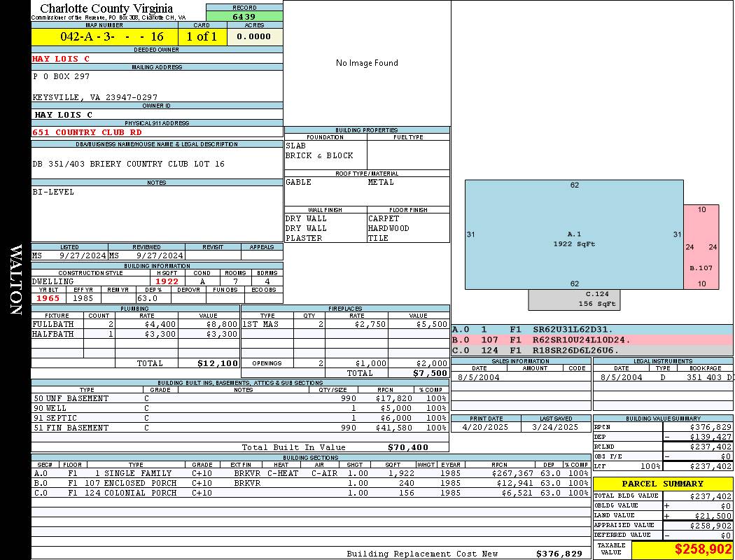Select the A.0 Single Family building section row
Viewport: 735px width, 560px height.
click(x=311, y=473)
